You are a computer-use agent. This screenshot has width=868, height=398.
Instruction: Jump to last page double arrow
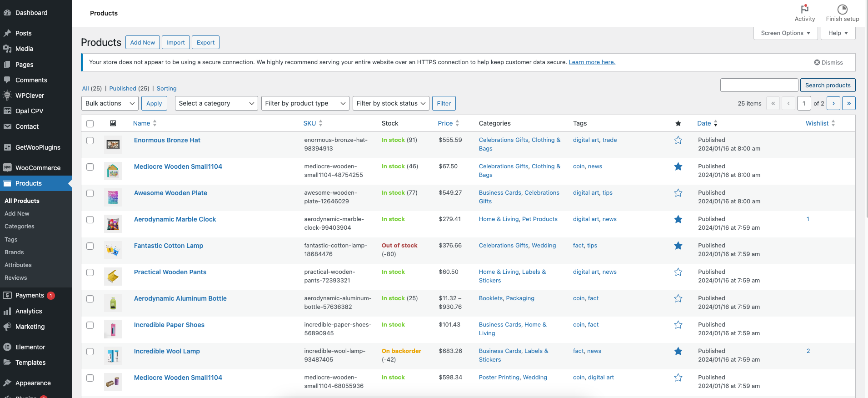[848, 104]
